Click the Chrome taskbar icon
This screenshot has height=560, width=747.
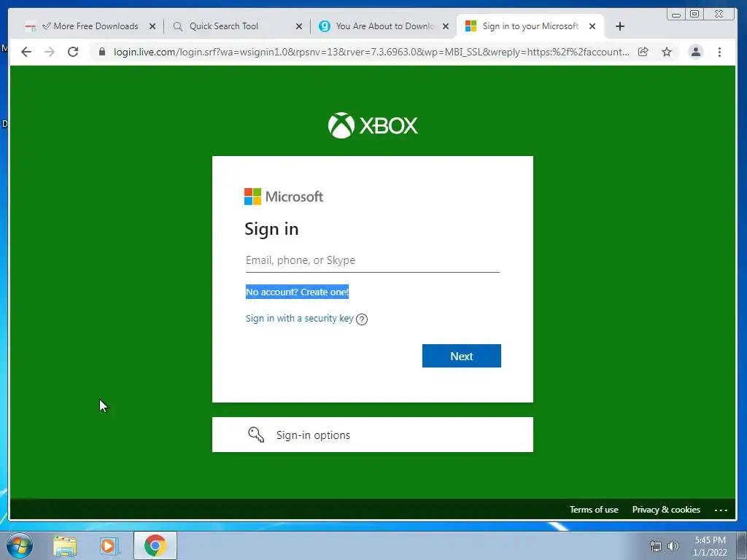click(x=155, y=545)
